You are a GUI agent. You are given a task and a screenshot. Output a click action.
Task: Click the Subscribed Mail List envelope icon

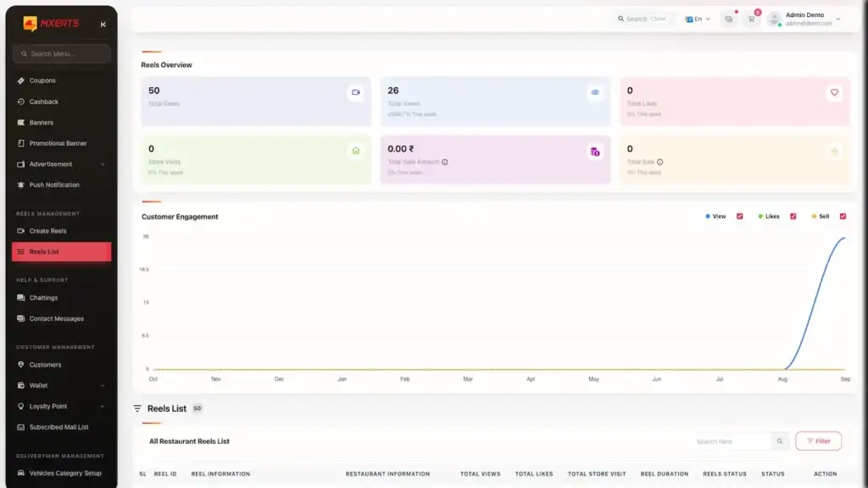click(x=21, y=427)
